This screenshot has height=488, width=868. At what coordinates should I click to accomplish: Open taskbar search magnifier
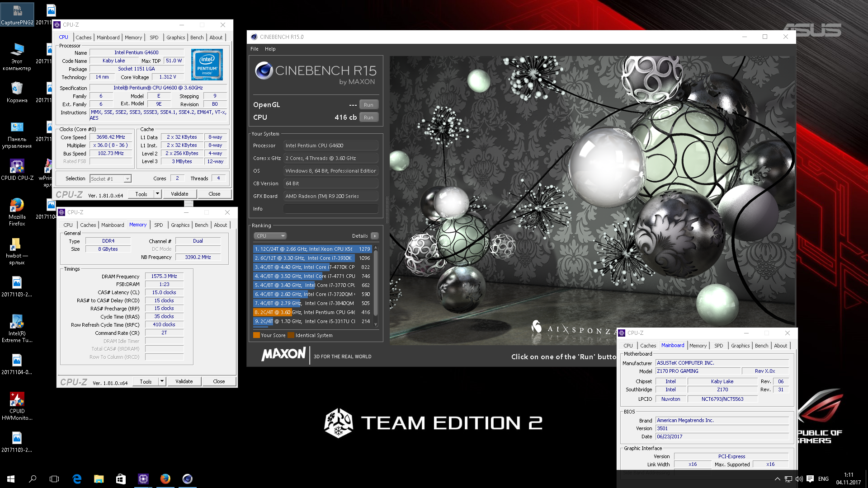pos(33,479)
